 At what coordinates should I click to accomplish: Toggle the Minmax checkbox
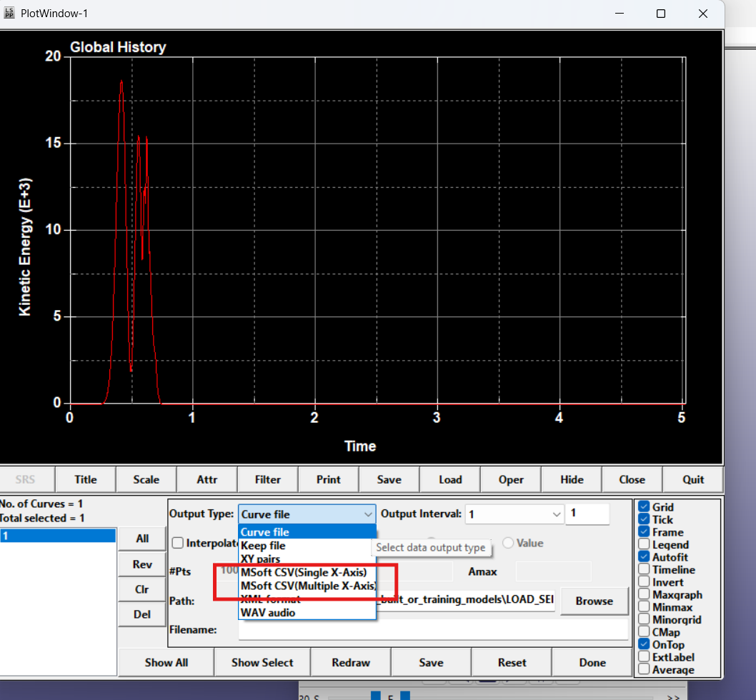644,607
